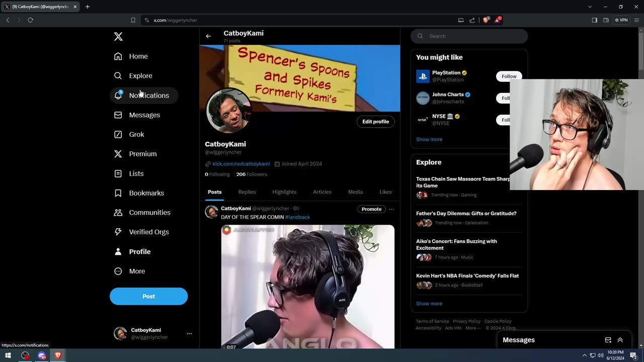Click the #landback hashtag
Image resolution: width=644 pixels, height=362 pixels.
[x=297, y=217]
